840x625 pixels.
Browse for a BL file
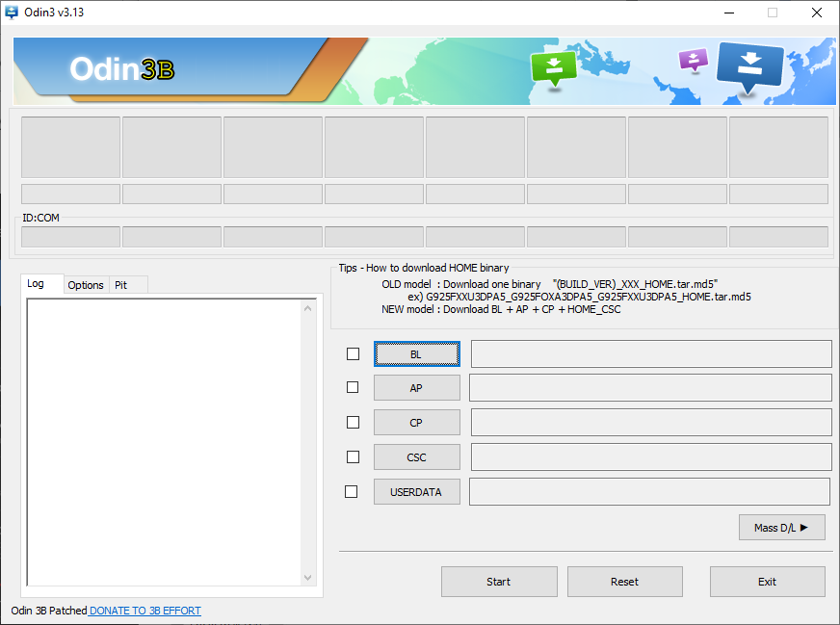[417, 354]
